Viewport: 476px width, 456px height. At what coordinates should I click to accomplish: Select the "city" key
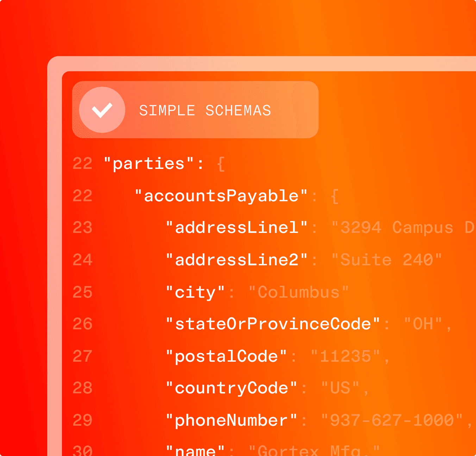pyautogui.click(x=196, y=292)
